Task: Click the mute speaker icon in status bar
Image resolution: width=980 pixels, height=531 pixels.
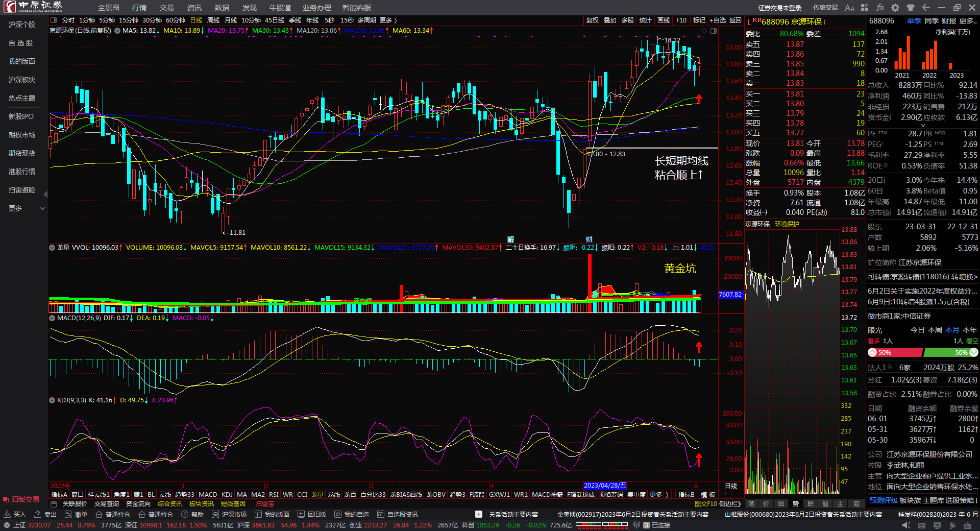Action: coord(906,525)
